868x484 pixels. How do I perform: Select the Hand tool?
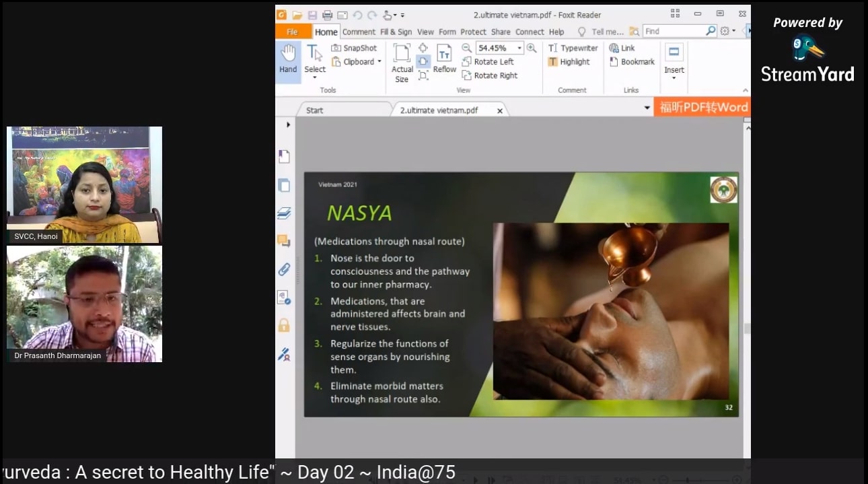point(288,59)
